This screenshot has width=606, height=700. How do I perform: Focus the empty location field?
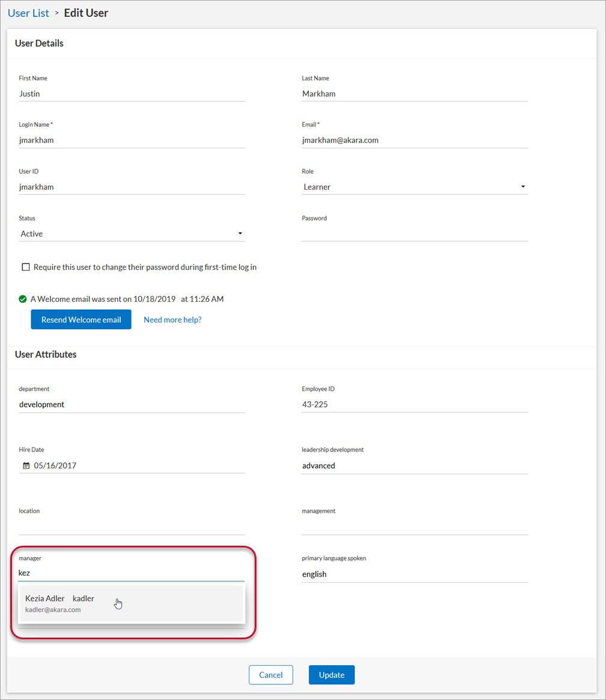click(x=132, y=527)
